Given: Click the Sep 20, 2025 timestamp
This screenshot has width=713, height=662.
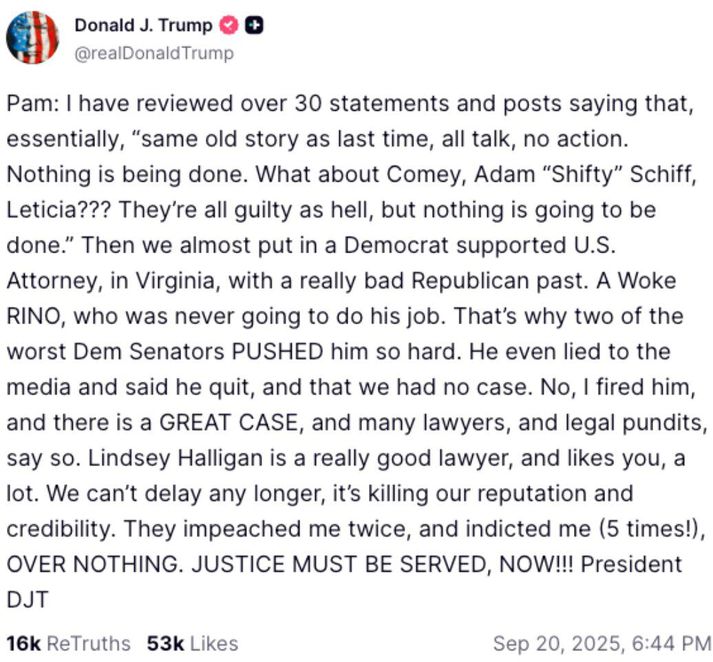Looking at the screenshot, I should pyautogui.click(x=602, y=642).
